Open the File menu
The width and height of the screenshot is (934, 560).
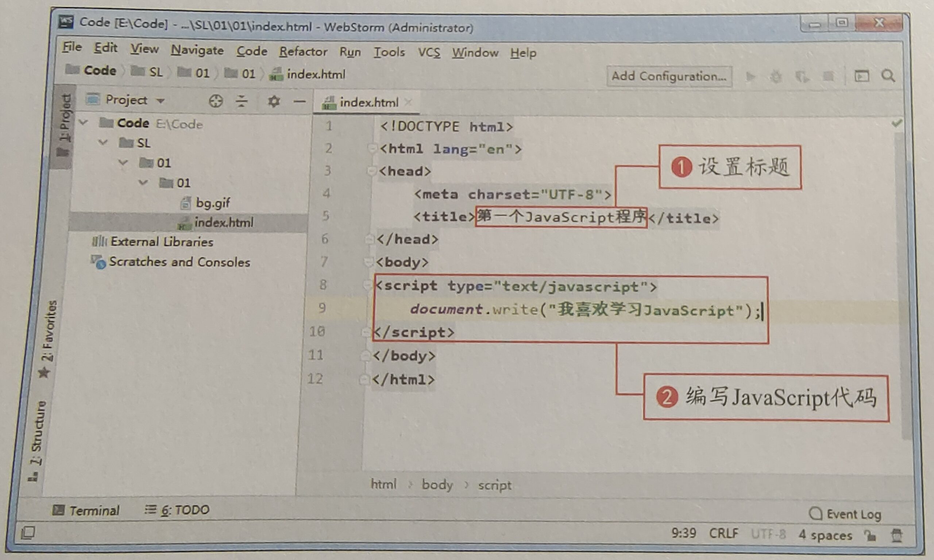pos(72,47)
